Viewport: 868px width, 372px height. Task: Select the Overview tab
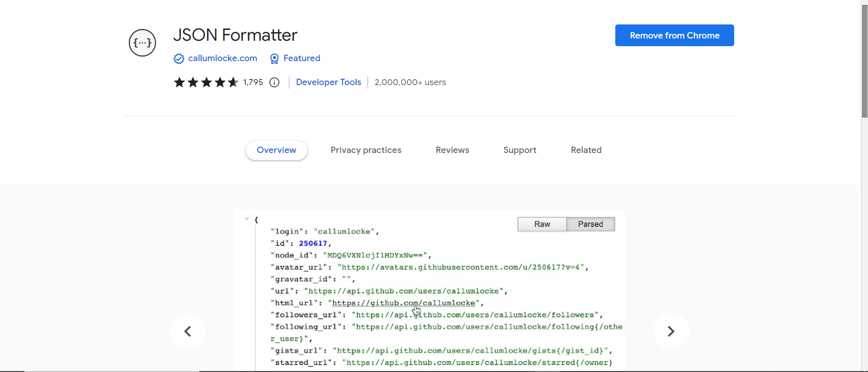point(276,150)
